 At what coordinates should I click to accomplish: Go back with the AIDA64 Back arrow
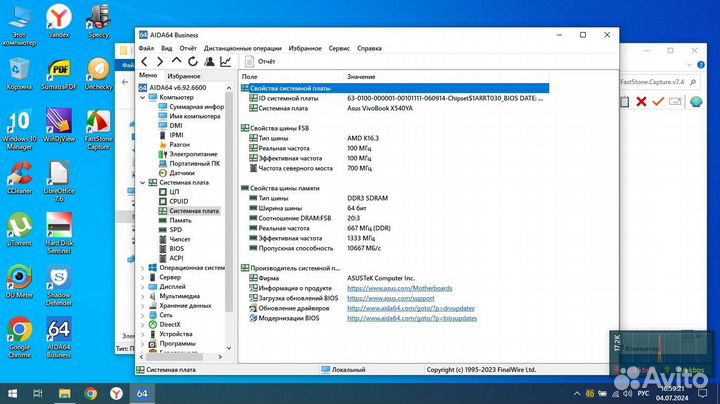[x=144, y=61]
